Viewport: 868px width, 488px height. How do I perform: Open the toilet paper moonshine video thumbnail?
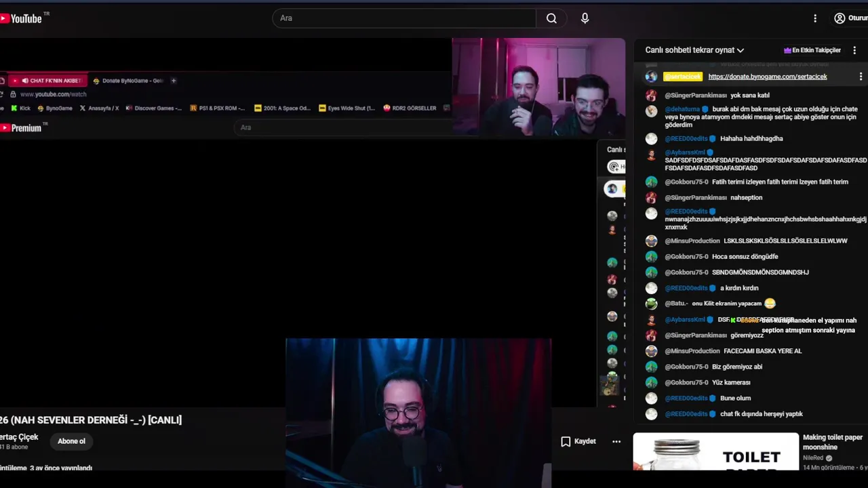pos(715,451)
